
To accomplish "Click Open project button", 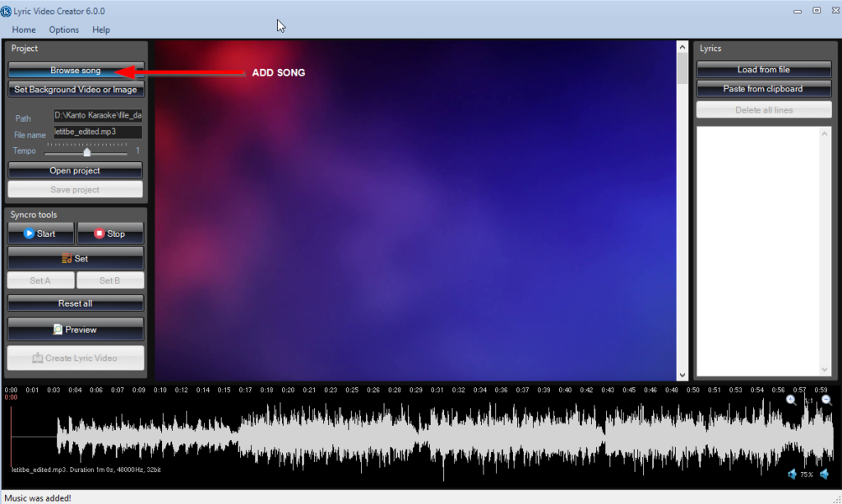I will [76, 170].
